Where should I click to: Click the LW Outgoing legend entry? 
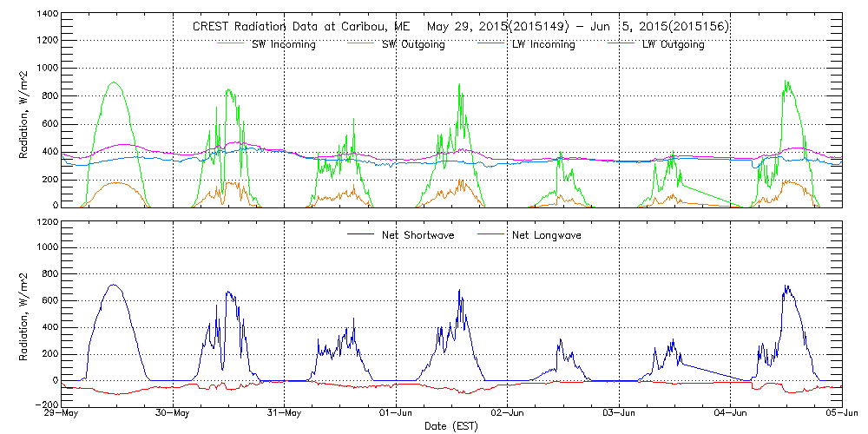[x=673, y=44]
